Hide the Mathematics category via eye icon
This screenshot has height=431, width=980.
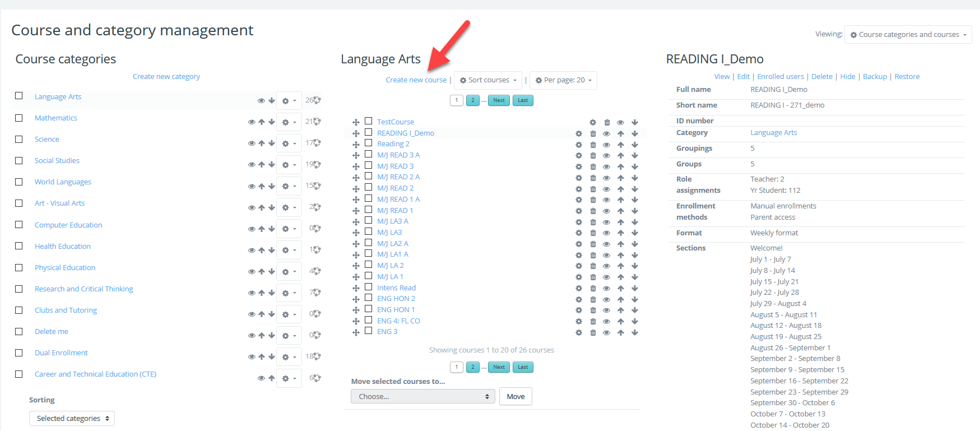(x=252, y=122)
